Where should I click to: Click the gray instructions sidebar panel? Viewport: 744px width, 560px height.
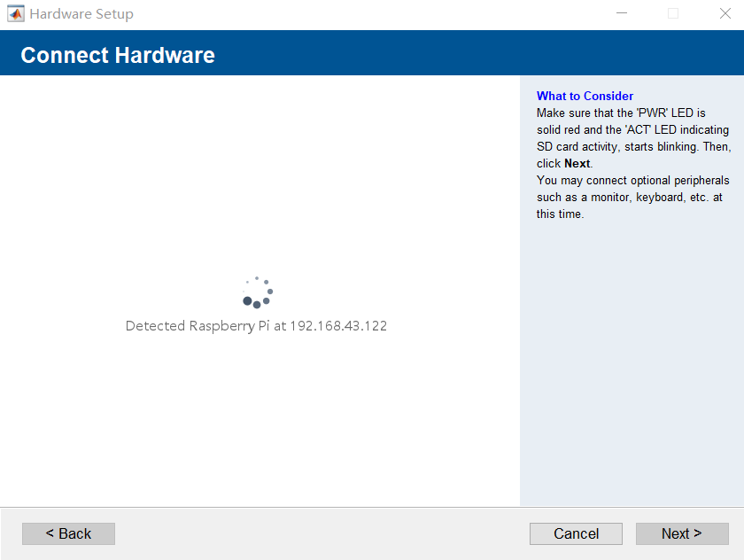click(x=631, y=354)
